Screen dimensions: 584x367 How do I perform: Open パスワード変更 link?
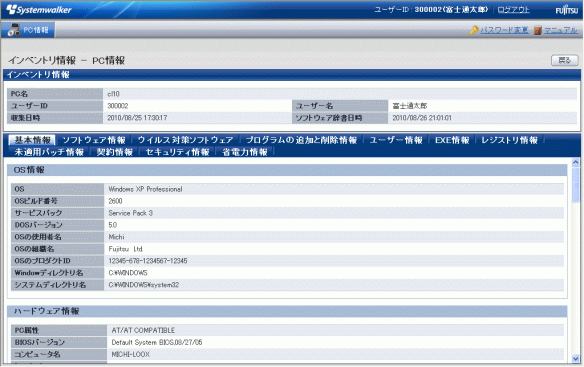point(504,30)
